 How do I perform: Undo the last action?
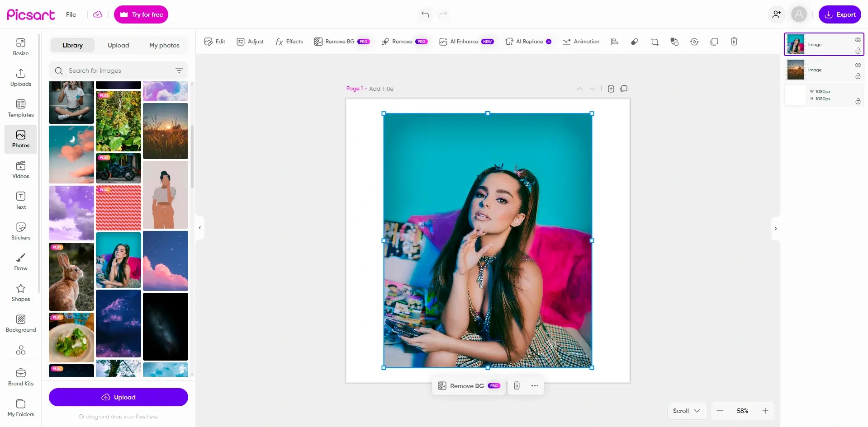click(x=425, y=14)
